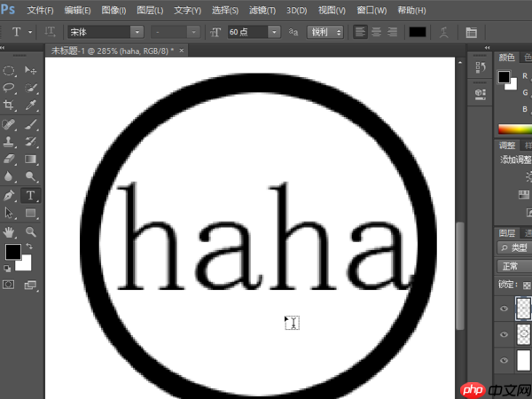The width and height of the screenshot is (532, 399).
Task: Close the 未标题-1 document tab
Action: pyautogui.click(x=182, y=51)
